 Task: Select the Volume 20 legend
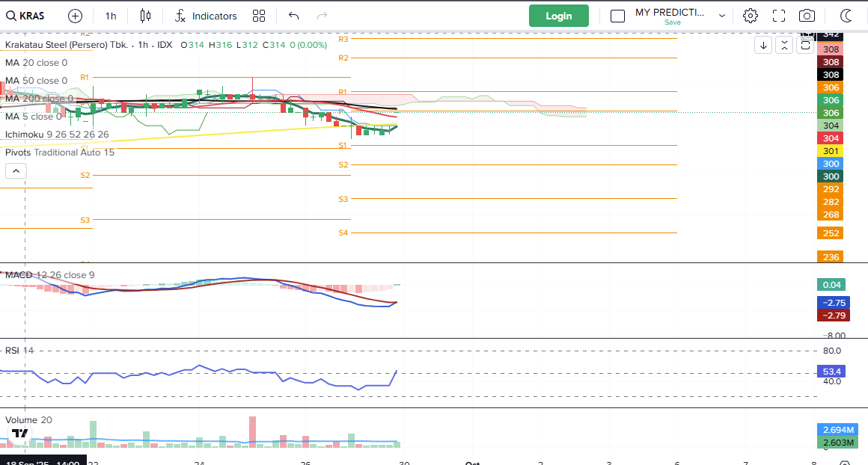point(28,420)
